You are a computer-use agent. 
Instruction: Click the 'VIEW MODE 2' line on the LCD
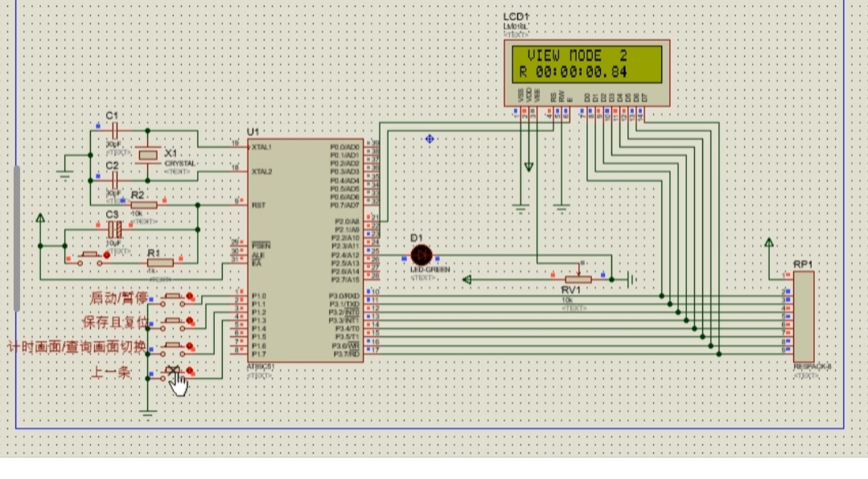pyautogui.click(x=577, y=56)
